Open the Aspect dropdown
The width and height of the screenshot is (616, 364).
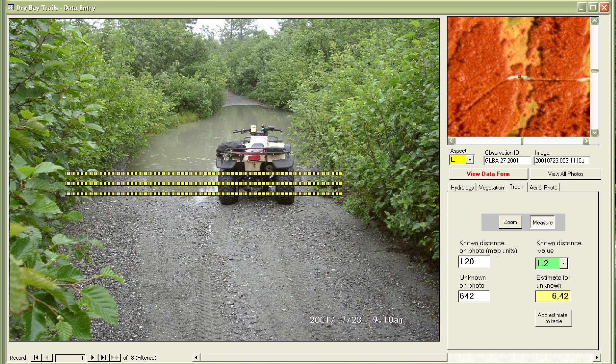pyautogui.click(x=470, y=159)
